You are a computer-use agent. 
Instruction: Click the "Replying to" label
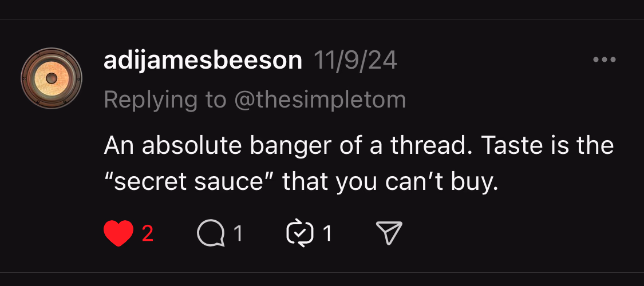click(165, 100)
